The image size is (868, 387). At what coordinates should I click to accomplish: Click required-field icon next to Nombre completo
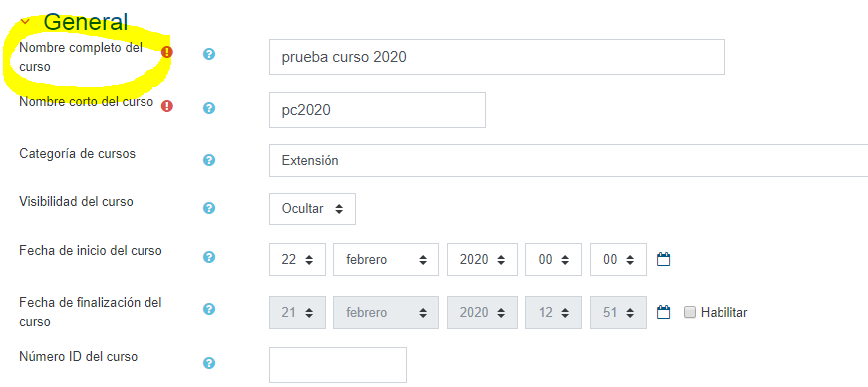coord(167,52)
